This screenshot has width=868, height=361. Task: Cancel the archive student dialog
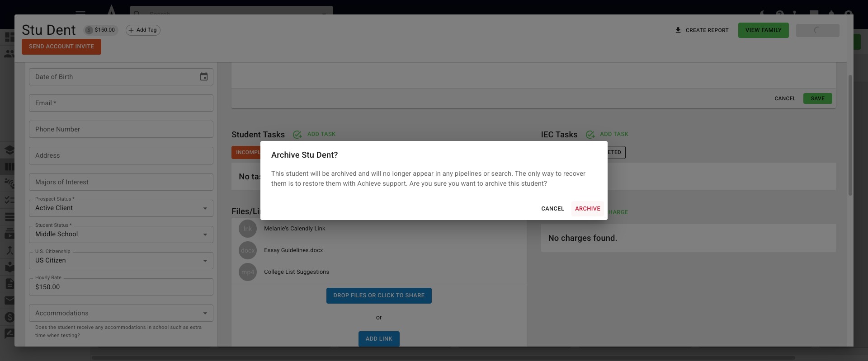click(552, 209)
